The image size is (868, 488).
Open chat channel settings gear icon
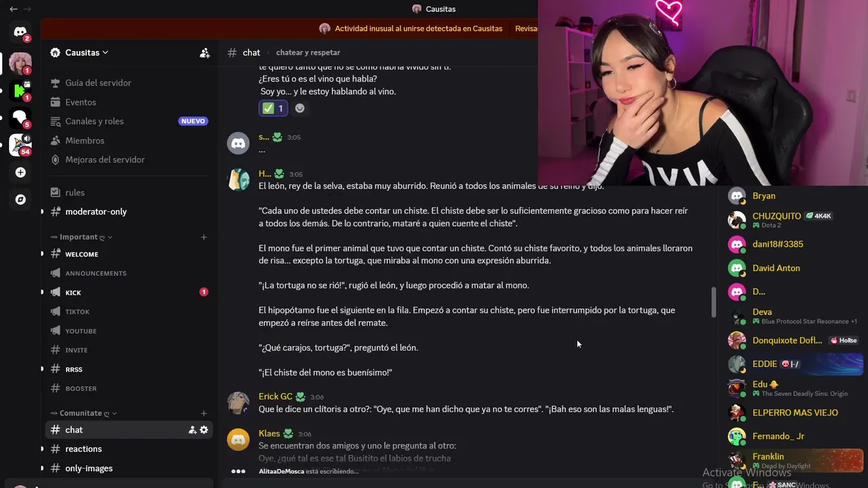(x=203, y=430)
